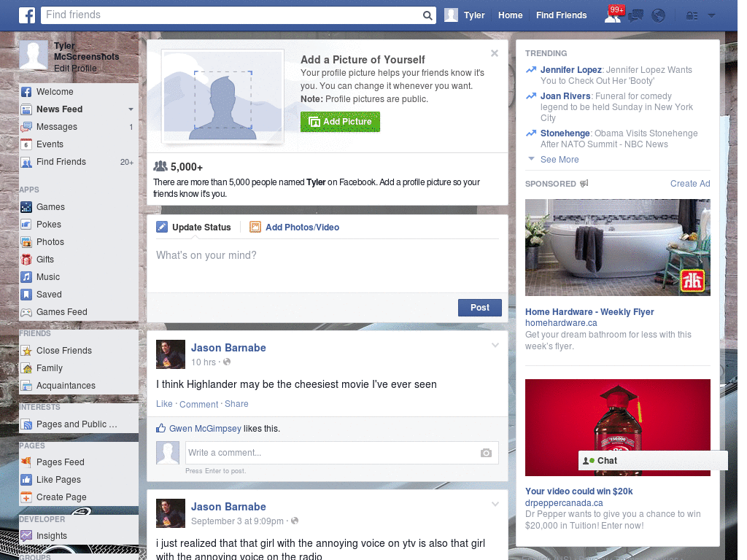Click the Pages Feed flag icon

26,462
